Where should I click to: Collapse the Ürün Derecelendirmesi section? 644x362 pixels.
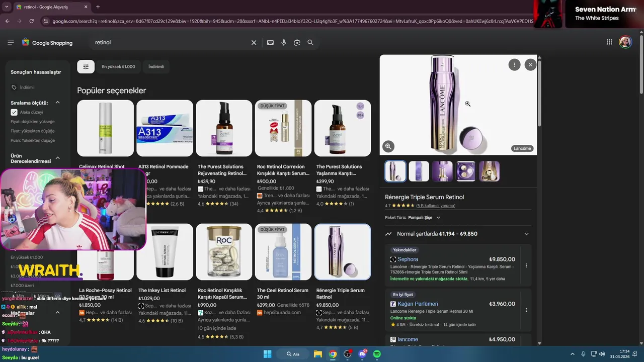[x=57, y=158]
